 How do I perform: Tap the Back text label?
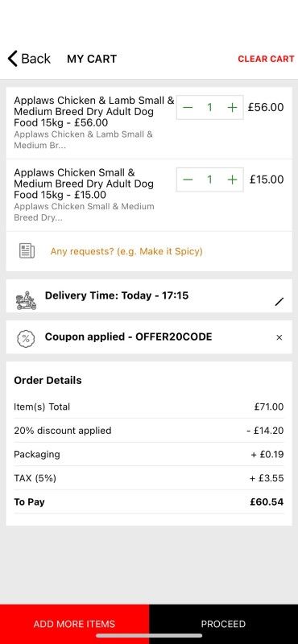[35, 59]
